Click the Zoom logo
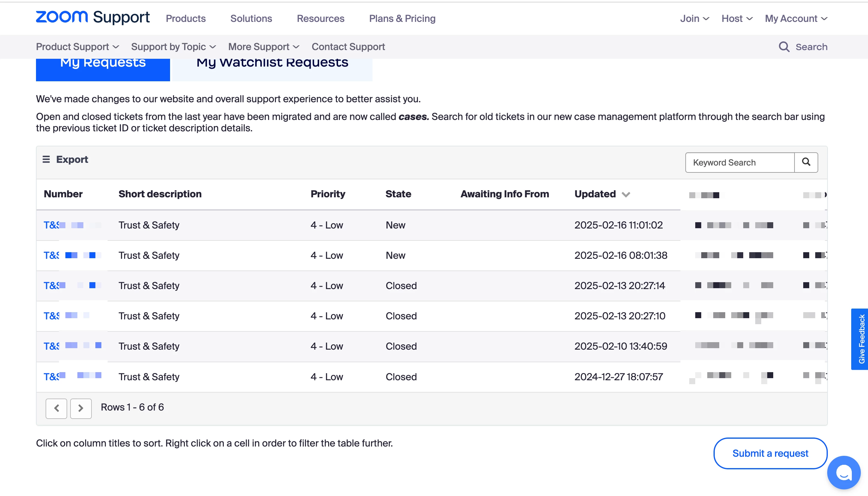The image size is (868, 496). pos(62,17)
